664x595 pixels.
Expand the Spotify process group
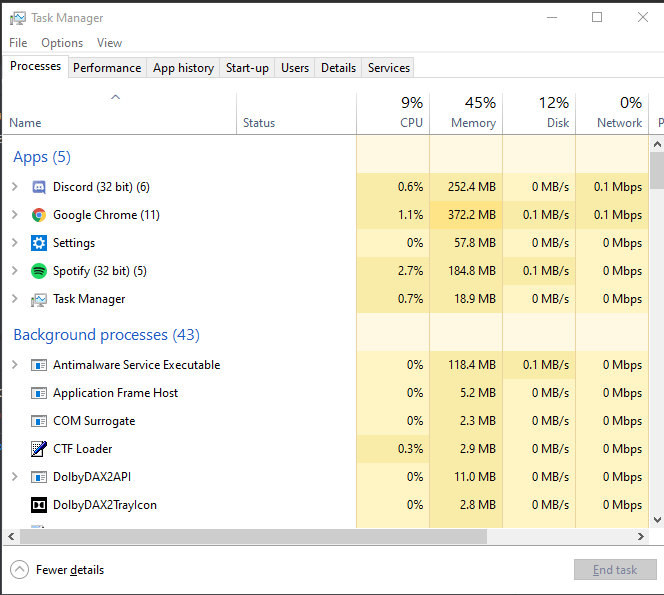(14, 271)
